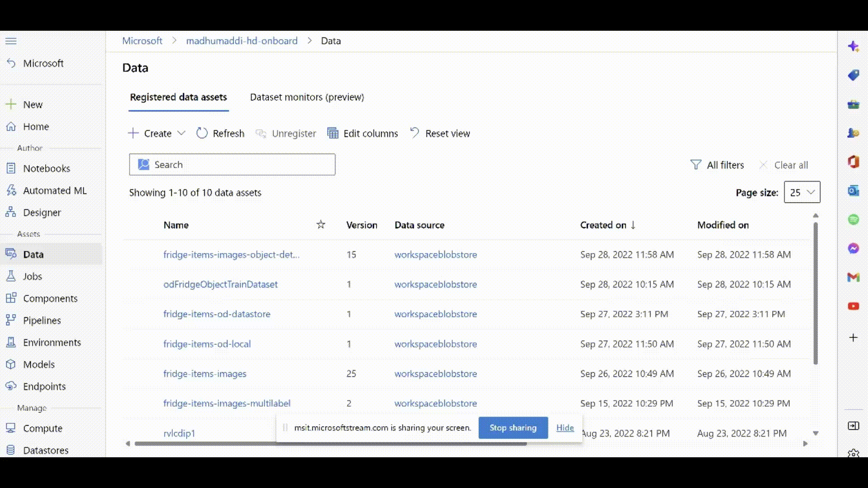Select Registered data assets tab

click(x=178, y=97)
